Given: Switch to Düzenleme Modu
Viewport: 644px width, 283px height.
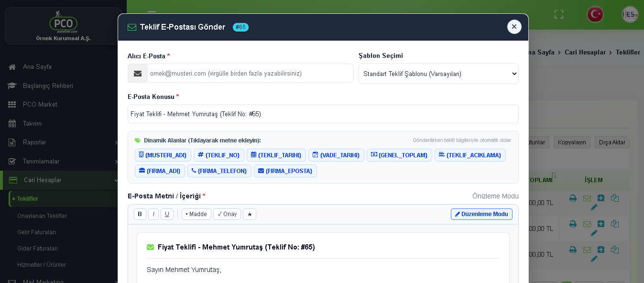Looking at the screenshot, I should pos(481,214).
